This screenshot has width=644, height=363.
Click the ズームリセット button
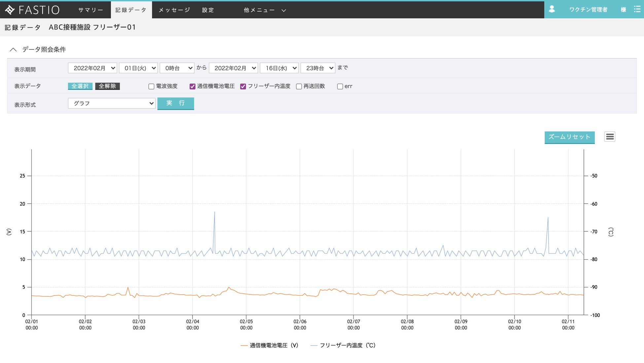(x=569, y=137)
